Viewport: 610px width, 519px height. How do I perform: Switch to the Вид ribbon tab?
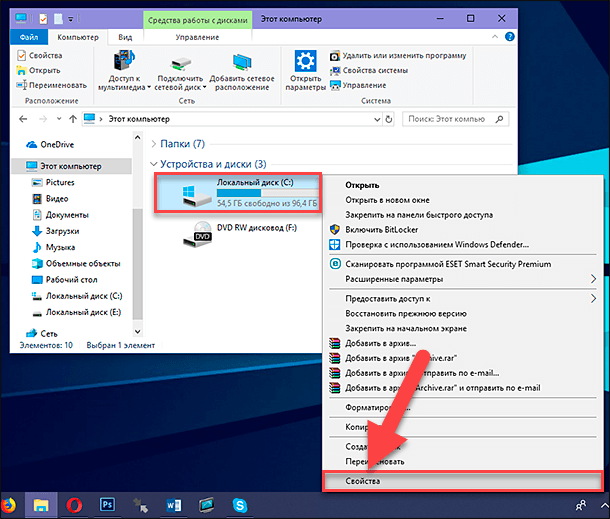click(125, 37)
